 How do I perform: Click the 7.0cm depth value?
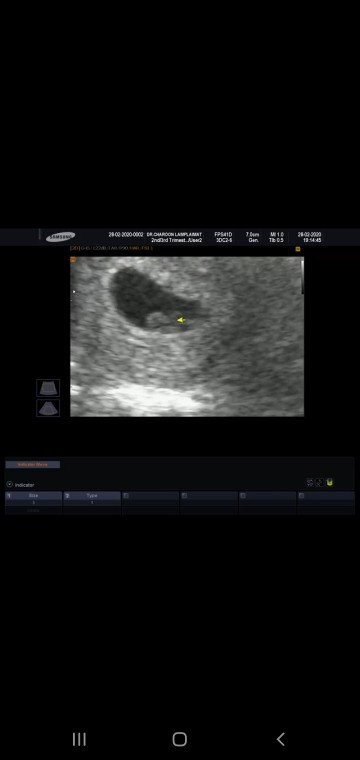point(252,235)
